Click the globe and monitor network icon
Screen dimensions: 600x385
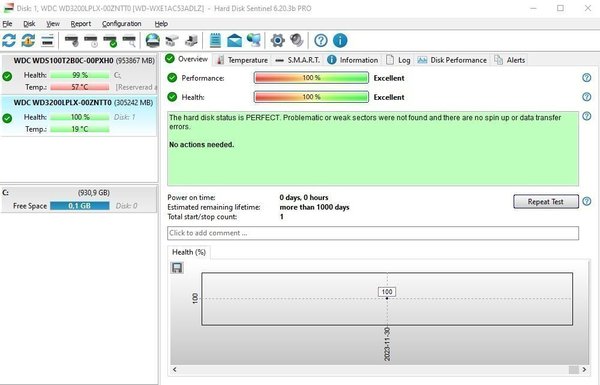[x=253, y=40]
